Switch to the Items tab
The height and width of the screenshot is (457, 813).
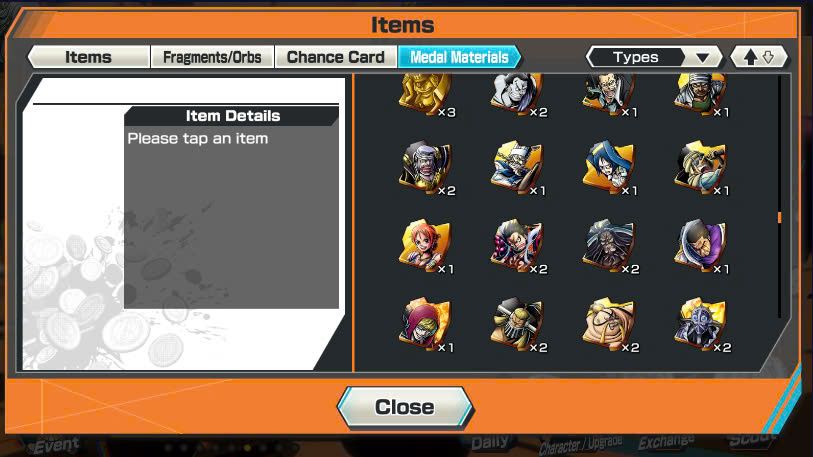(89, 57)
